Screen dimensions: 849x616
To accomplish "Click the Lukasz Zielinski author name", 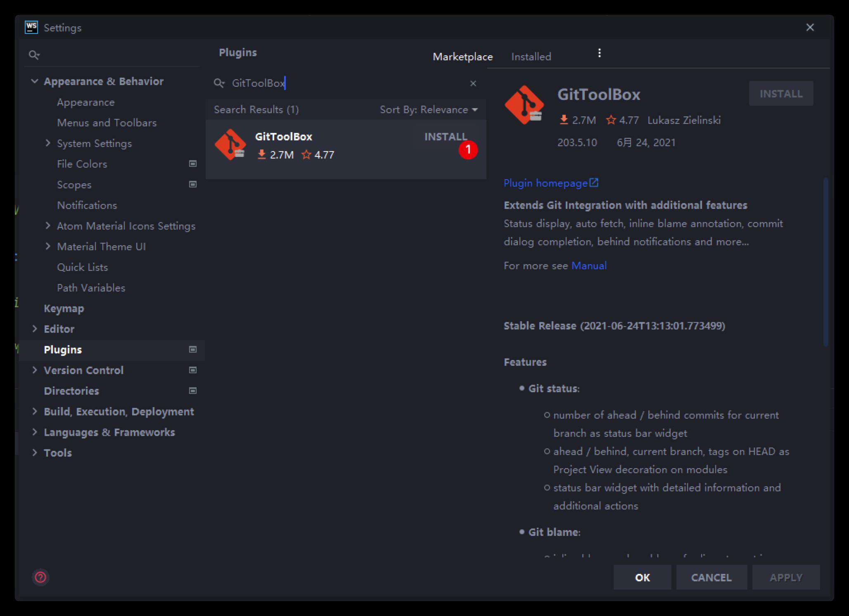I will (684, 120).
